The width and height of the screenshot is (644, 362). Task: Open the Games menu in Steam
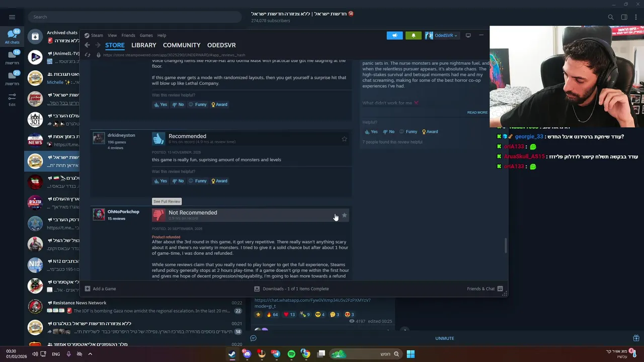146,35
